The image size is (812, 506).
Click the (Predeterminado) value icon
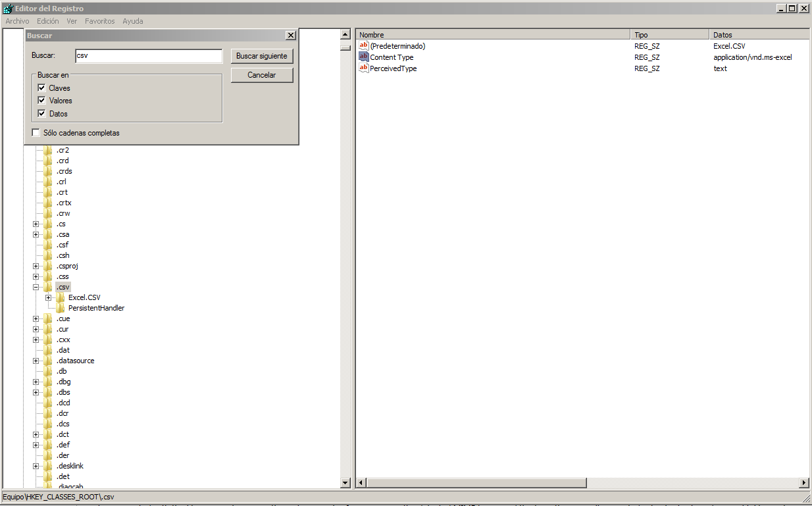[x=363, y=46]
